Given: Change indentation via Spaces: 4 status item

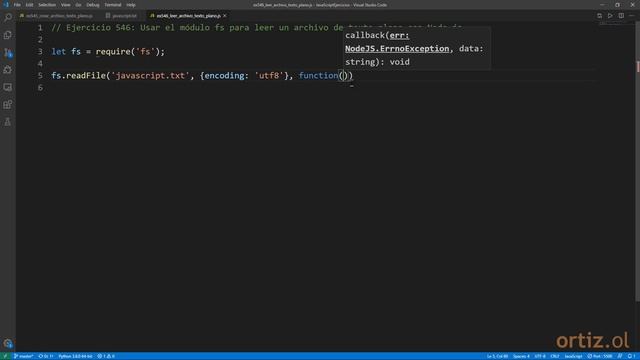Looking at the screenshot, I should point(521,356).
